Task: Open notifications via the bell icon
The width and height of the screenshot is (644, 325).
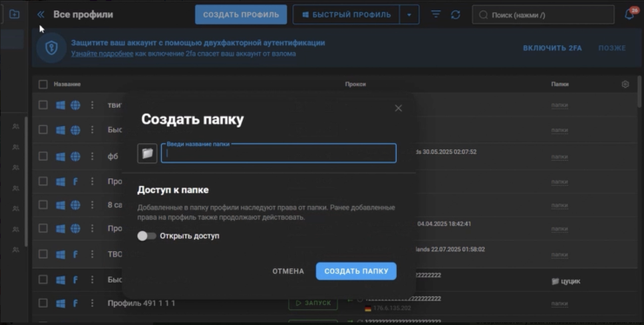Action: click(629, 15)
